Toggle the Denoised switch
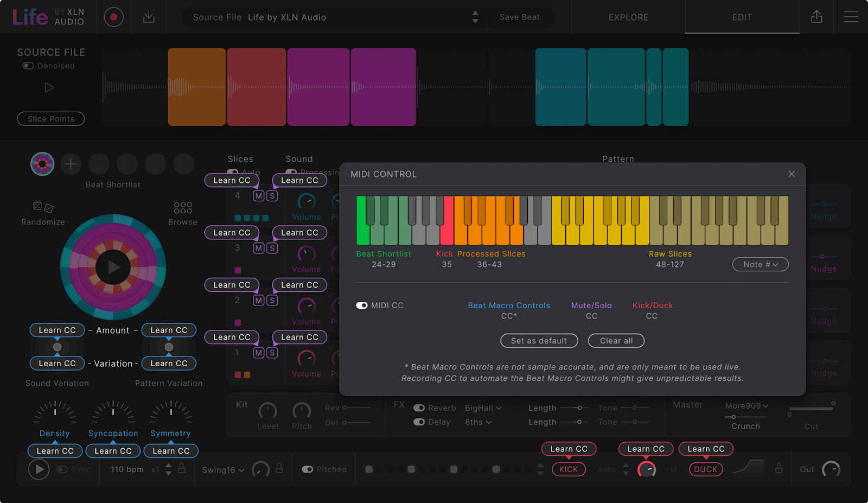The height and width of the screenshot is (503, 868). [28, 66]
